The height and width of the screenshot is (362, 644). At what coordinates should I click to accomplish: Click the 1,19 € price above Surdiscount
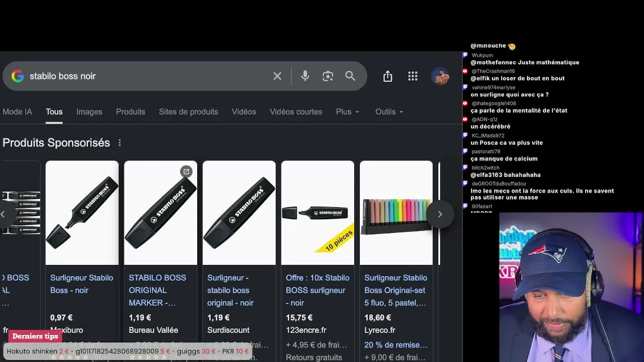(218, 318)
